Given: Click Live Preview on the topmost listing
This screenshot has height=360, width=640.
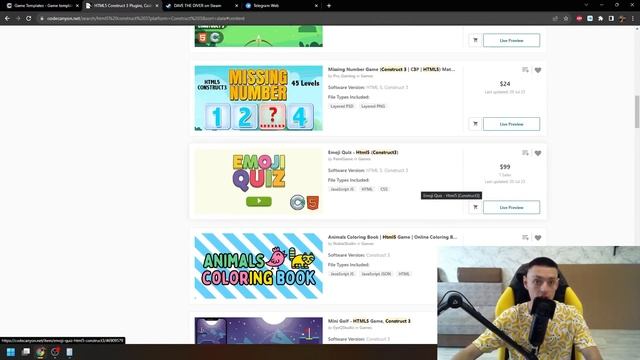Looking at the screenshot, I should tap(511, 40).
